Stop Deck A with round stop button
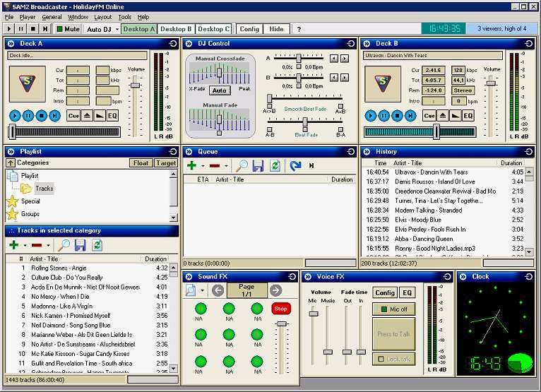This screenshot has height=392, width=541. [x=42, y=116]
